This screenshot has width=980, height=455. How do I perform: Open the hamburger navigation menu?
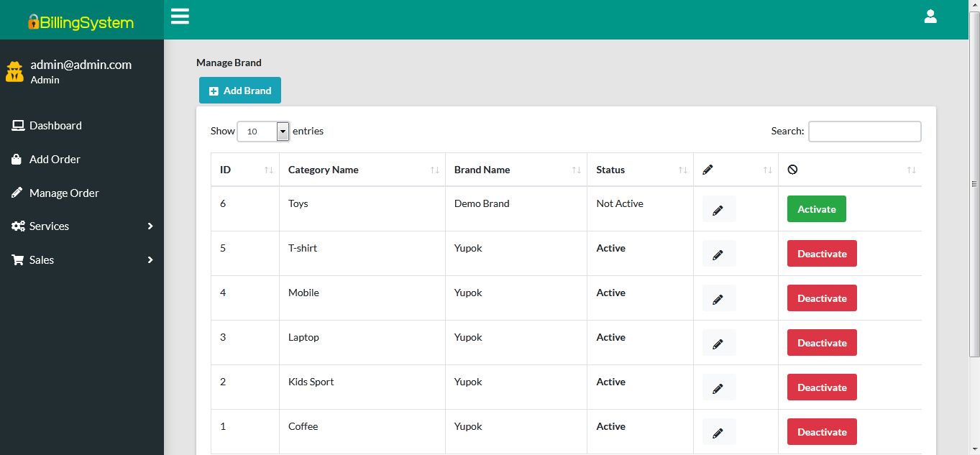coord(180,16)
